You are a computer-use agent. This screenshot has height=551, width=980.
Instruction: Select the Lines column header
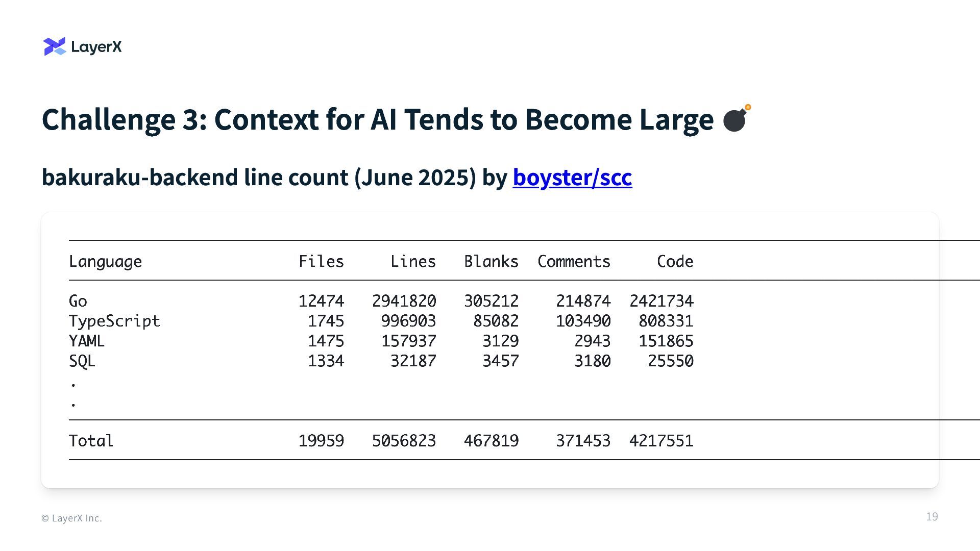coord(413,261)
